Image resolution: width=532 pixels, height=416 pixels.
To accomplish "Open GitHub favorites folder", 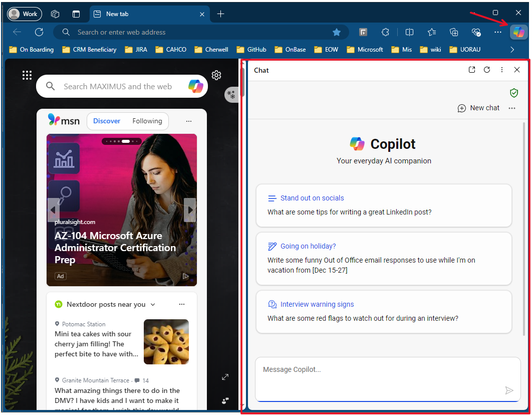I will [x=251, y=50].
